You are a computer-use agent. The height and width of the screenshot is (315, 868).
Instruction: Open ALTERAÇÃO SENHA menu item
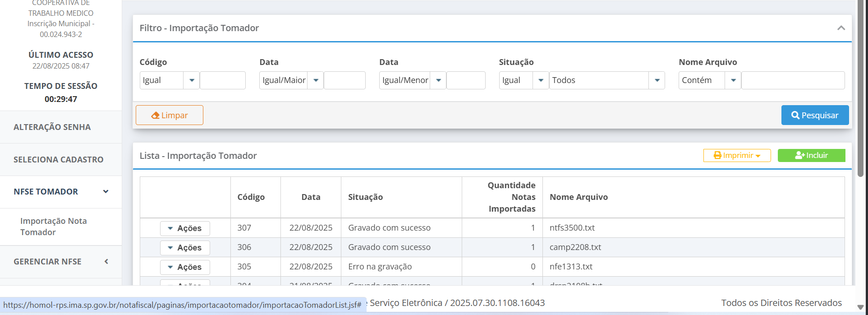coord(52,127)
